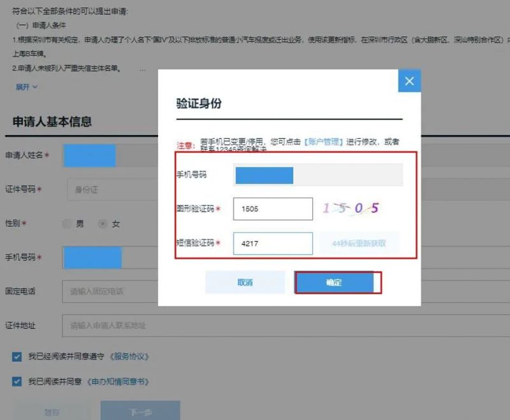Click the 下一步 button

[x=140, y=412]
